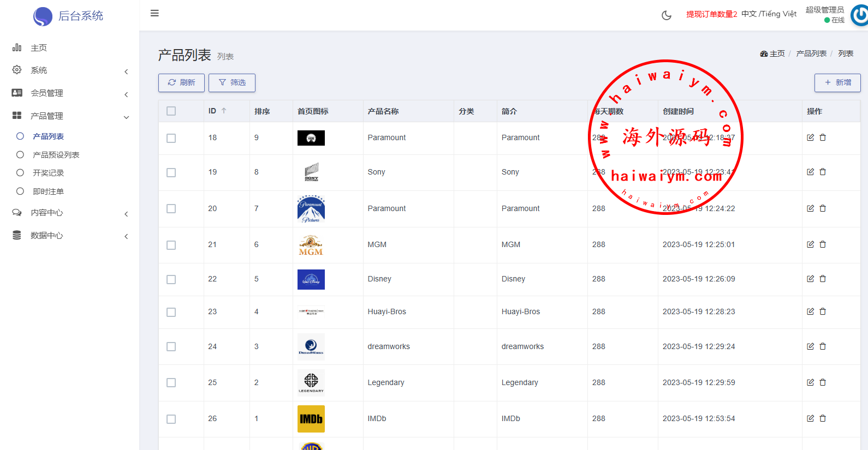Click the 新增 add button
868x450 pixels.
[837, 83]
